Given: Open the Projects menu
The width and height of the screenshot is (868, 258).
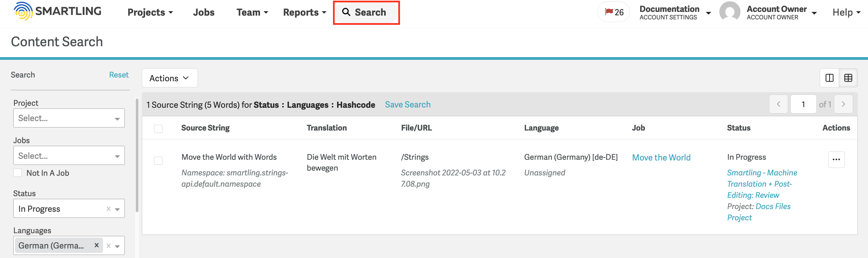Looking at the screenshot, I should point(150,12).
